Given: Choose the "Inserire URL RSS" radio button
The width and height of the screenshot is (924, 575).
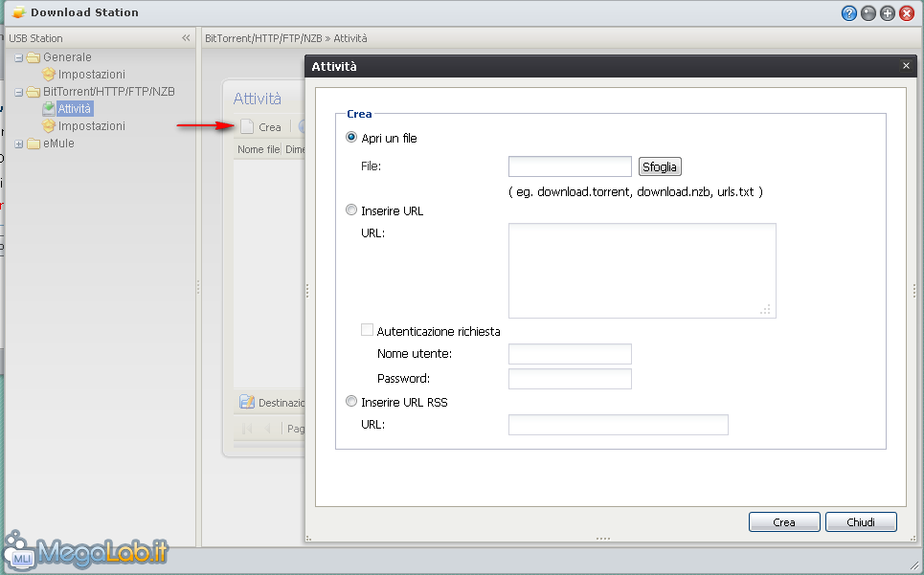Looking at the screenshot, I should [351, 402].
